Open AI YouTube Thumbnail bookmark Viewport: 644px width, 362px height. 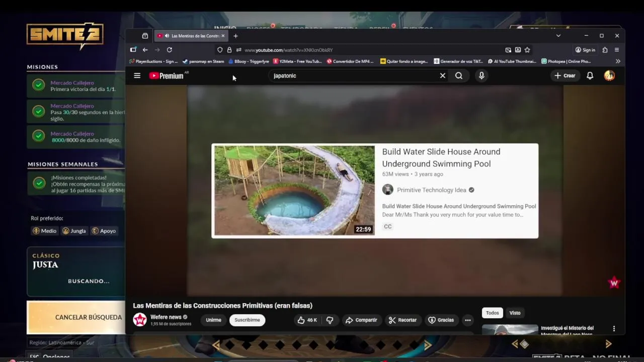pos(512,61)
